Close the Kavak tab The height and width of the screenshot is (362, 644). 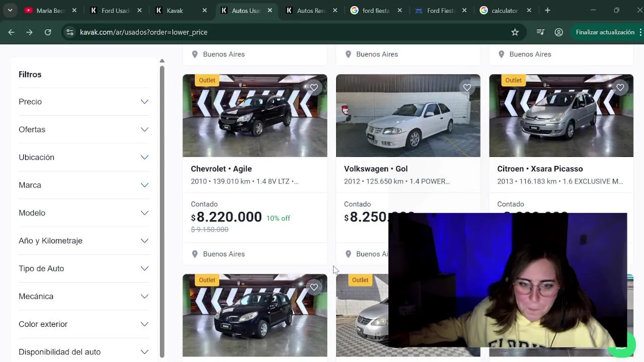point(204,10)
